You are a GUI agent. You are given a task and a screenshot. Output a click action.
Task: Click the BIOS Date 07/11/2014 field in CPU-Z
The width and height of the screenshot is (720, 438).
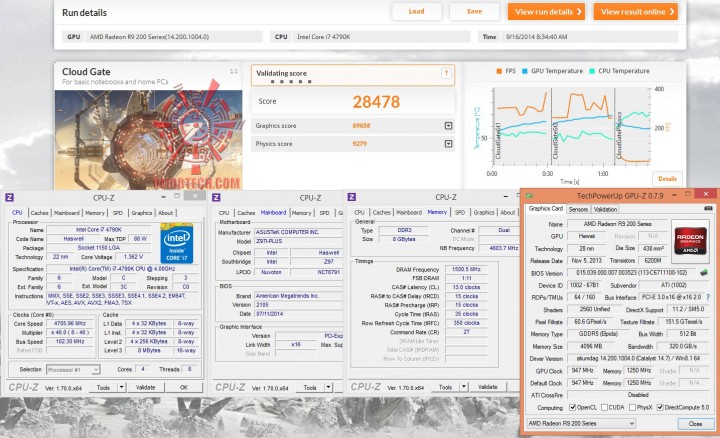[298, 314]
